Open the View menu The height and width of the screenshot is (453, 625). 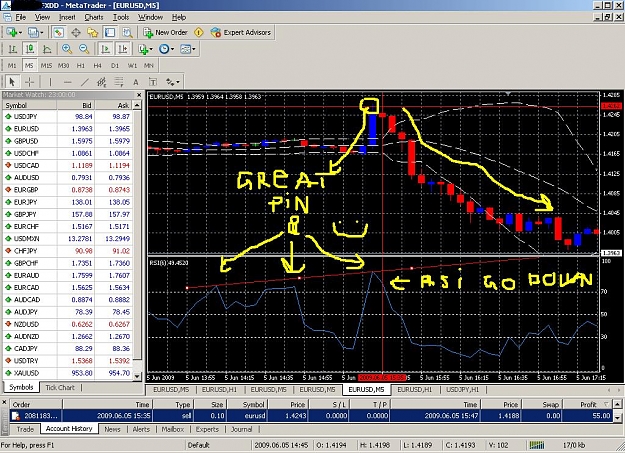point(42,17)
